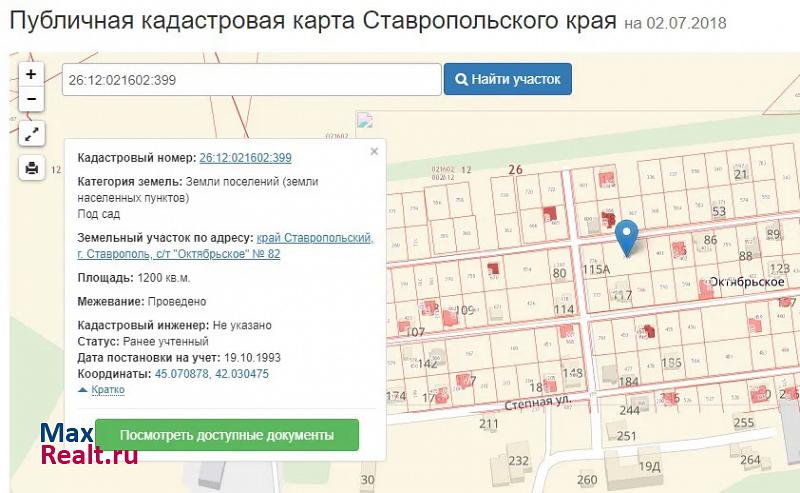
Task: Focus the cadastral number search field
Action: point(251,79)
